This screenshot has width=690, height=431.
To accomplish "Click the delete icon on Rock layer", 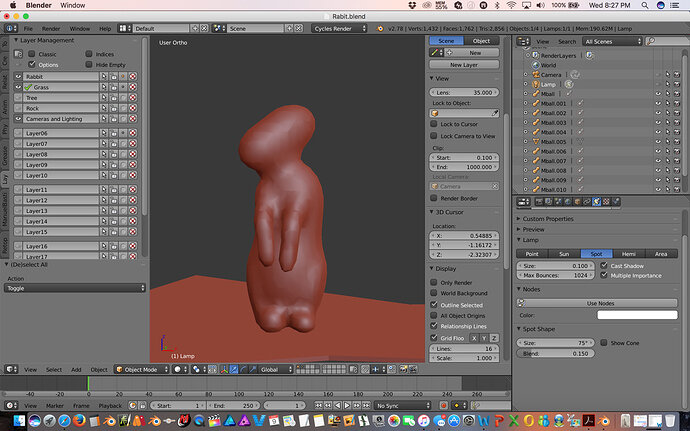I will (x=132, y=108).
